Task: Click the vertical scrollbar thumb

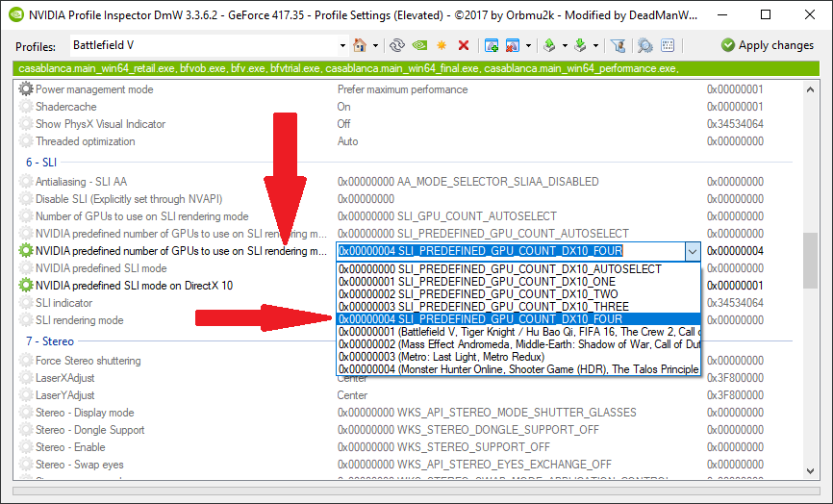Action: [810, 261]
